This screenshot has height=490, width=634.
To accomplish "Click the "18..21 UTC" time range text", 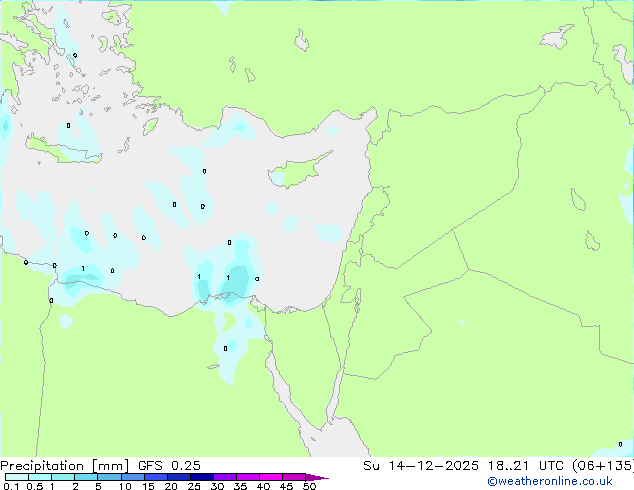I will pos(525,466).
